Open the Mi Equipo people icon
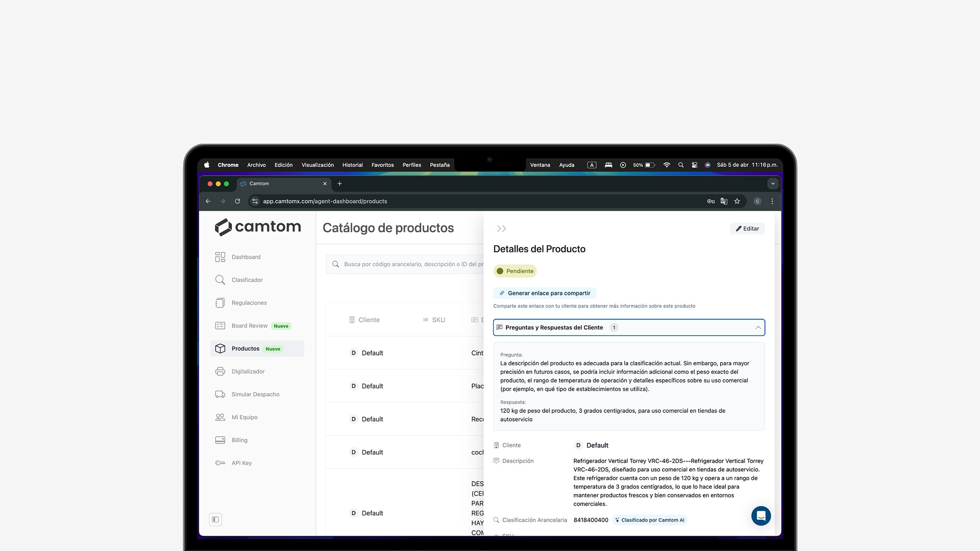Screen dimensions: 980x551 click(220, 417)
